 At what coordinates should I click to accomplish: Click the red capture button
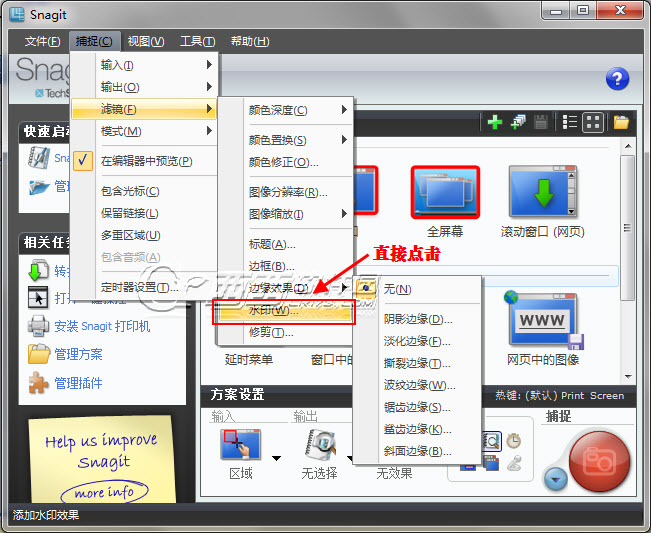[599, 462]
